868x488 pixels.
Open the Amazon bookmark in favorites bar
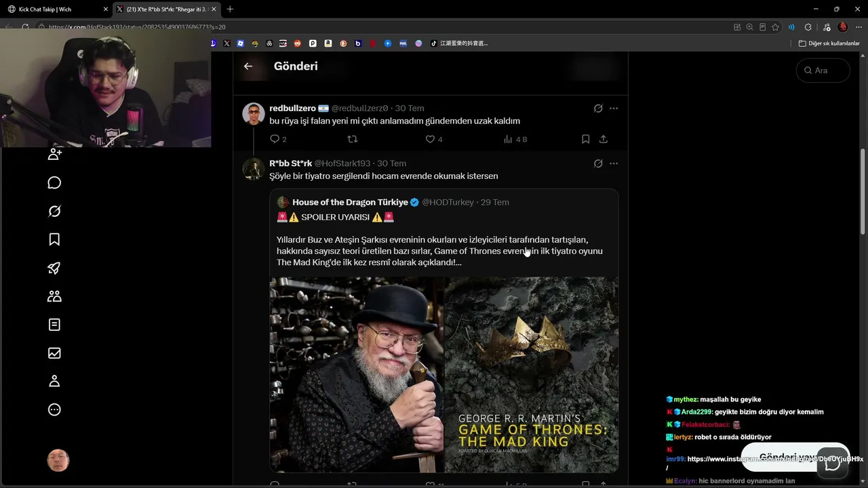(x=328, y=43)
